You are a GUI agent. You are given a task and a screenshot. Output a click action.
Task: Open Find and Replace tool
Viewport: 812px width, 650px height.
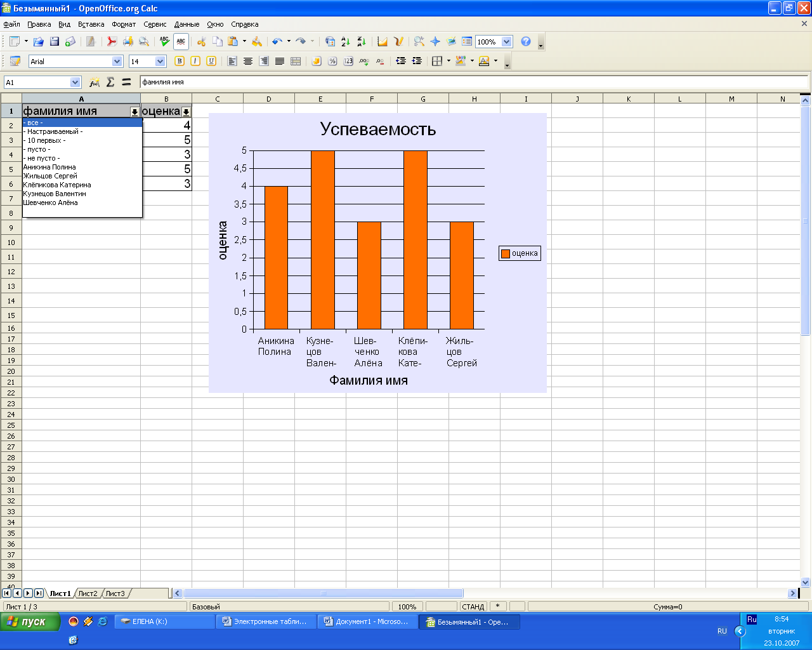[x=419, y=42]
